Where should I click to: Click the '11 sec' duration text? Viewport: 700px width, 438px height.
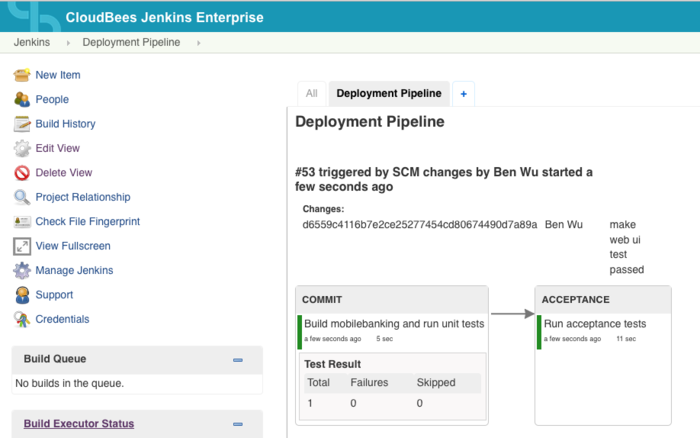click(626, 339)
